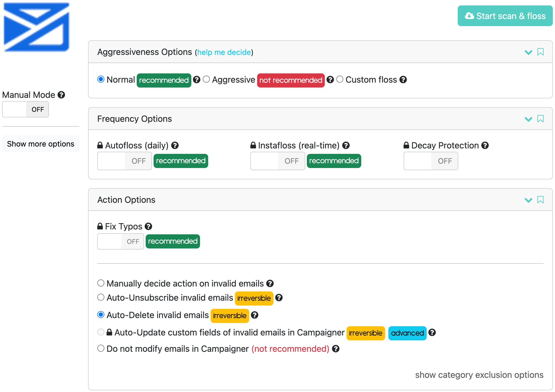Select the Aggressive radio button
Image resolution: width=555 pixels, height=392 pixels.
[x=206, y=79]
